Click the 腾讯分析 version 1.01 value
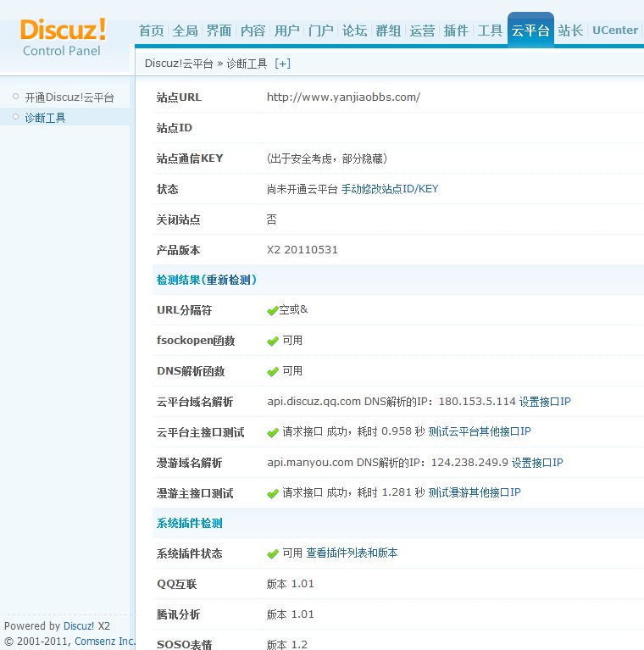The height and width of the screenshot is (650, 644). (x=290, y=614)
